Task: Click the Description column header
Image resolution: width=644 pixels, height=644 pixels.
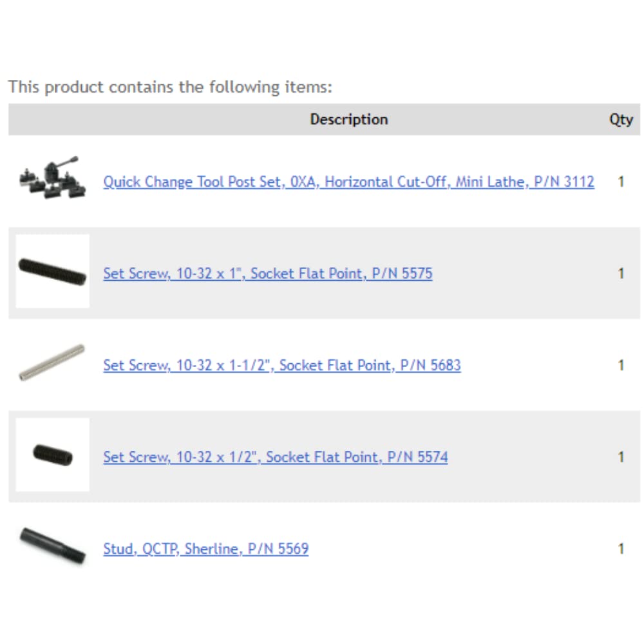Action: (x=348, y=120)
